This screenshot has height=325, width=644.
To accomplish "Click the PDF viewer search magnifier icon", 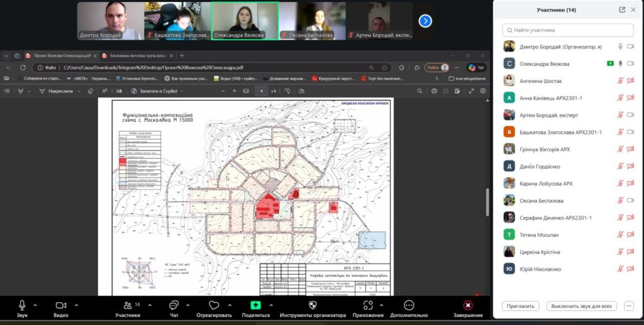I will [419, 91].
